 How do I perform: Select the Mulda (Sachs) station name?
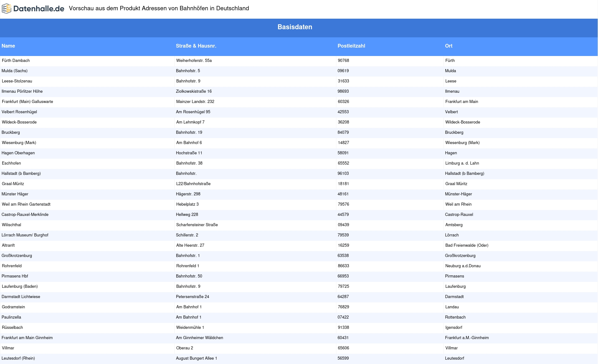(x=15, y=71)
